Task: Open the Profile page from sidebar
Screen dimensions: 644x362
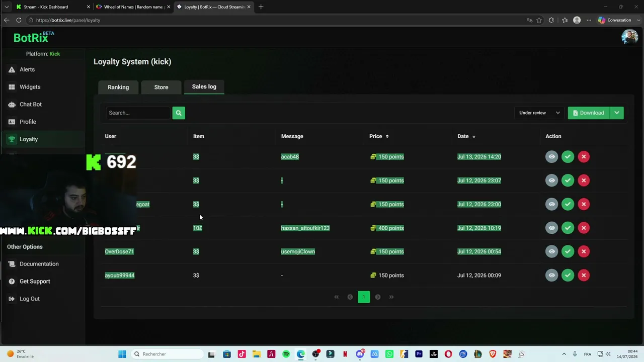Action: 28,122
